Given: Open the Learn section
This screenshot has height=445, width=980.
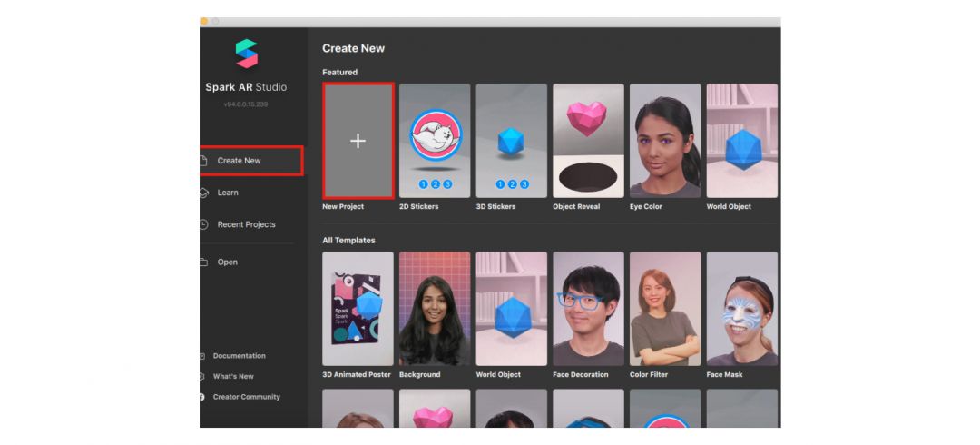Looking at the screenshot, I should pyautogui.click(x=228, y=193).
